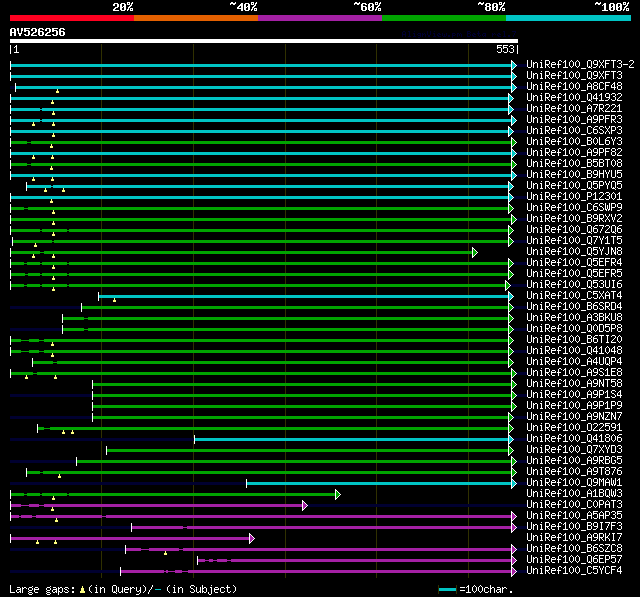Click label UniRef100_A5AP35
Viewport: 640px width, 597px height.
574,516
